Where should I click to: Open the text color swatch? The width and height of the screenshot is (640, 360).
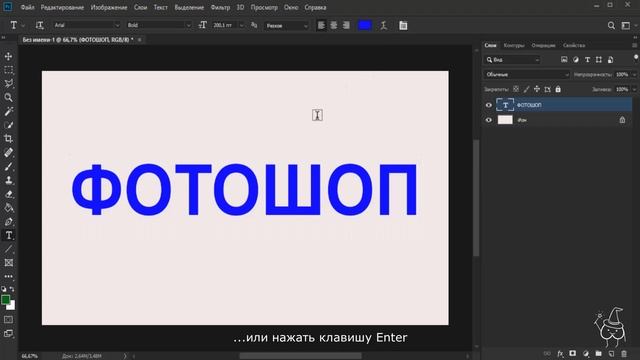click(364, 25)
